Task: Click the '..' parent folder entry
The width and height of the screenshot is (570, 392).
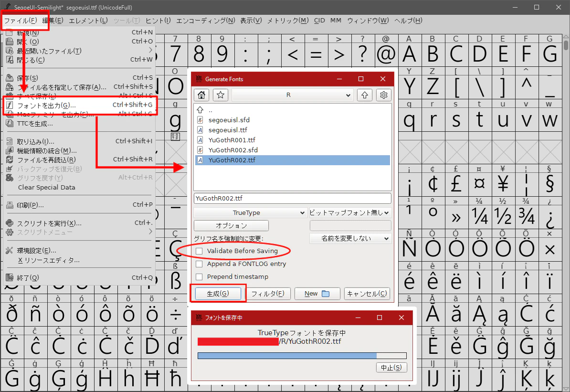Action: [292, 109]
